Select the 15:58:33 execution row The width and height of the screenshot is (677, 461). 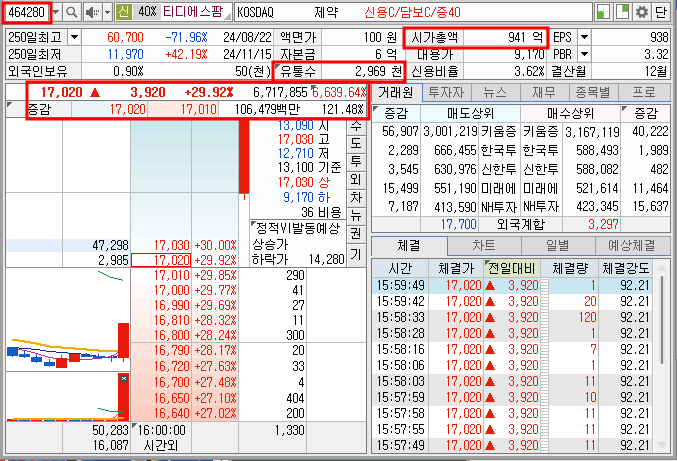click(514, 317)
